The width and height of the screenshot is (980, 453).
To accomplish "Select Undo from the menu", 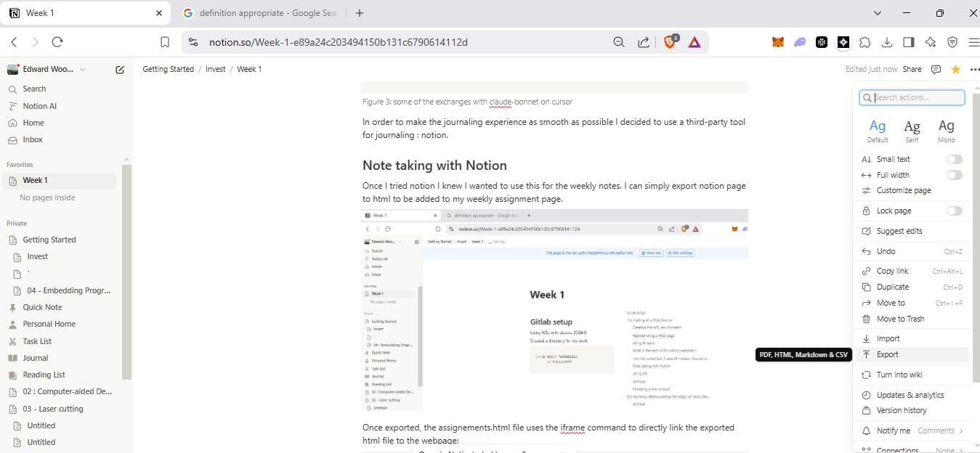I will pos(912,251).
